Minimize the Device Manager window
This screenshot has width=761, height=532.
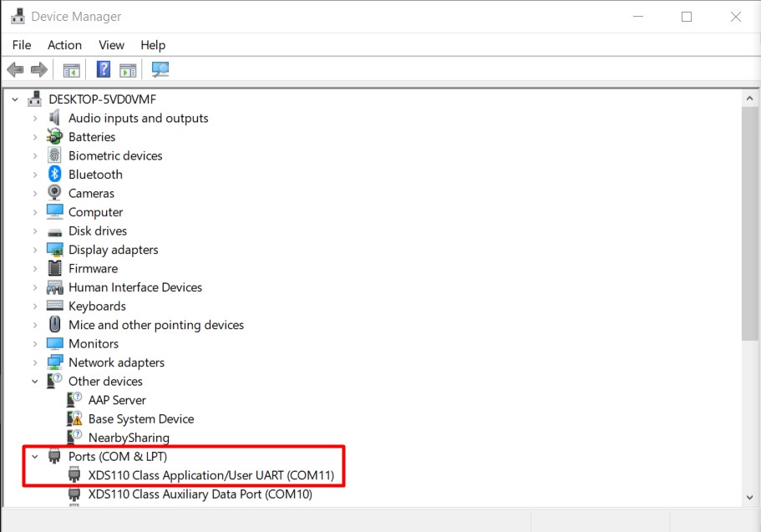[638, 17]
